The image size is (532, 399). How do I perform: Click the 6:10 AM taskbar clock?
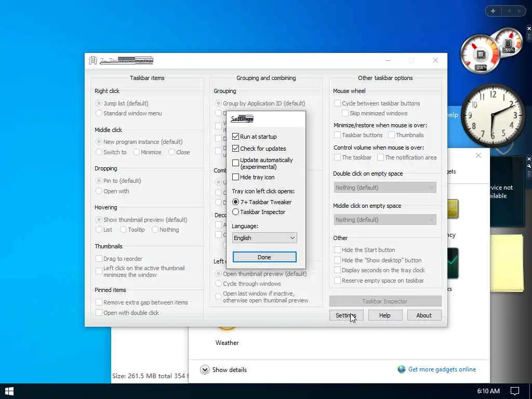click(x=488, y=391)
